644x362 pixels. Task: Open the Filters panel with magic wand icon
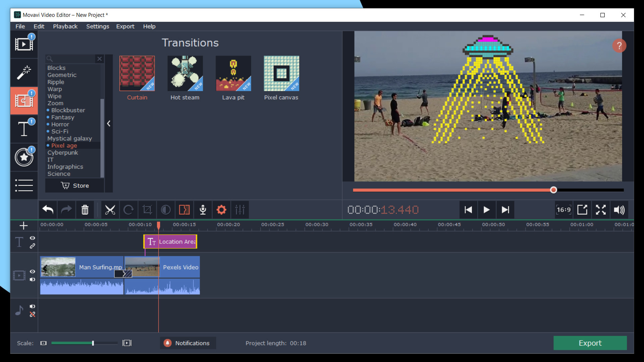[24, 72]
